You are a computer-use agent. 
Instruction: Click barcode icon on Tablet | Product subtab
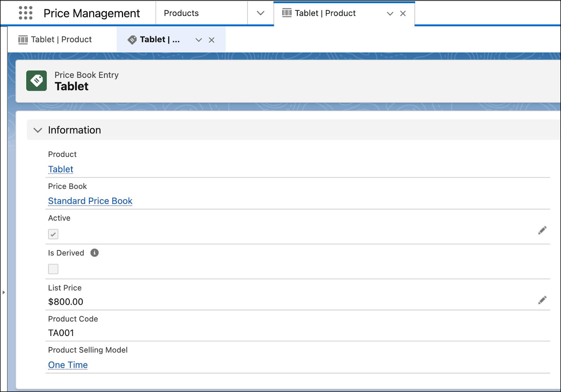[23, 40]
